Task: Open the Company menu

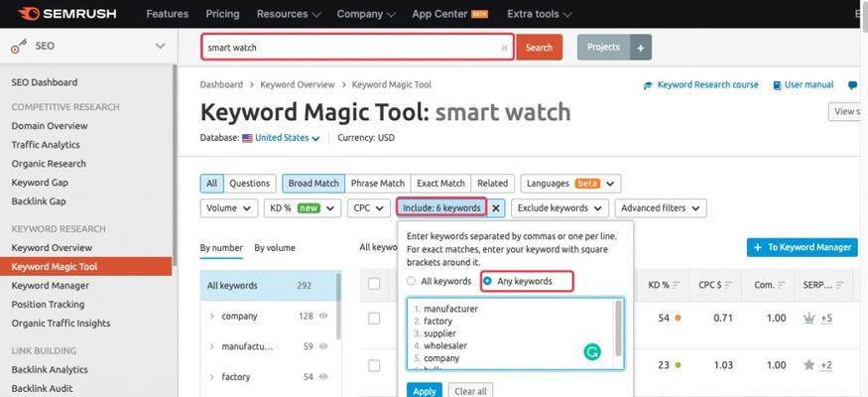Action: (366, 14)
